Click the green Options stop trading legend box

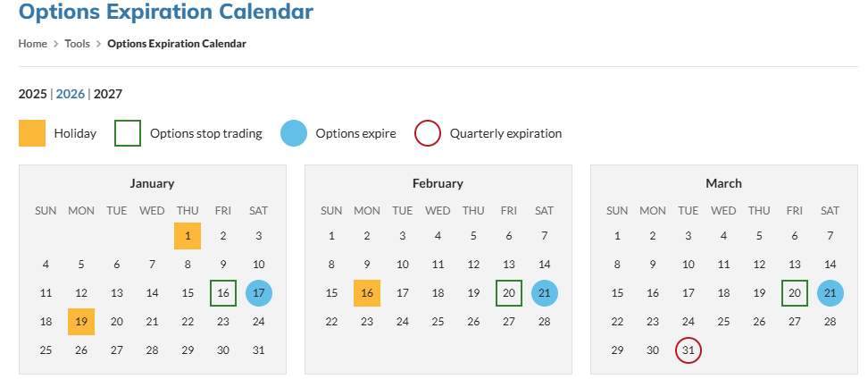pyautogui.click(x=128, y=133)
